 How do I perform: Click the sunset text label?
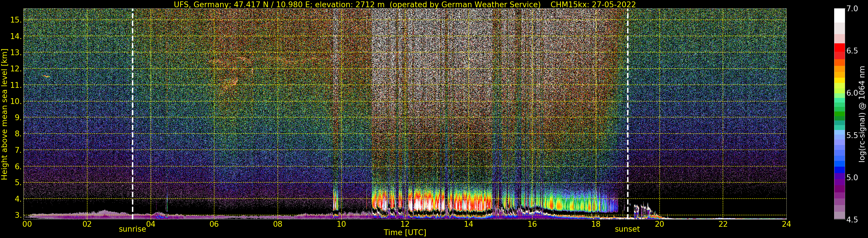[x=627, y=229]
